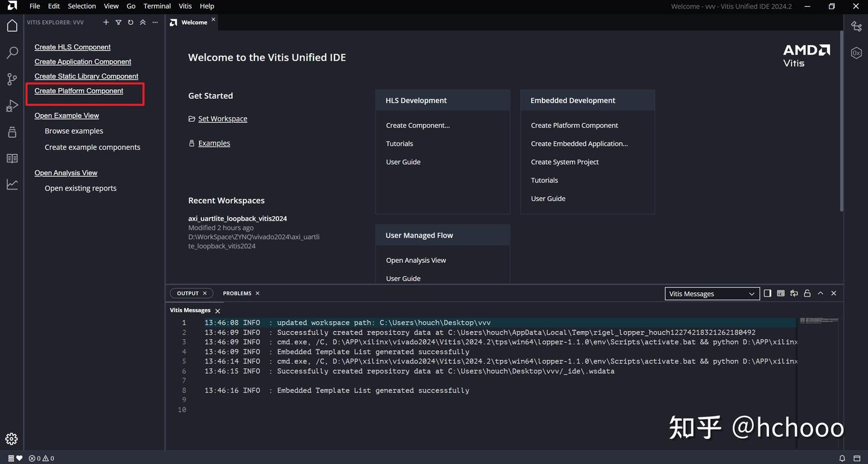
Task: Open the Go menu
Action: click(131, 6)
